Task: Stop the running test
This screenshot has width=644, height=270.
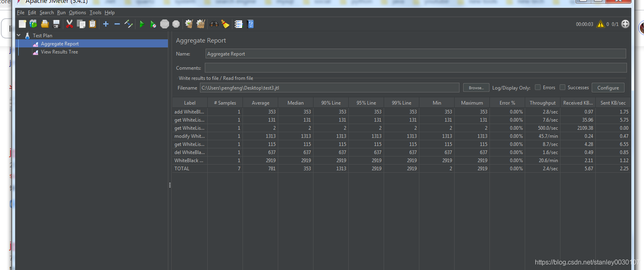Action: point(164,24)
